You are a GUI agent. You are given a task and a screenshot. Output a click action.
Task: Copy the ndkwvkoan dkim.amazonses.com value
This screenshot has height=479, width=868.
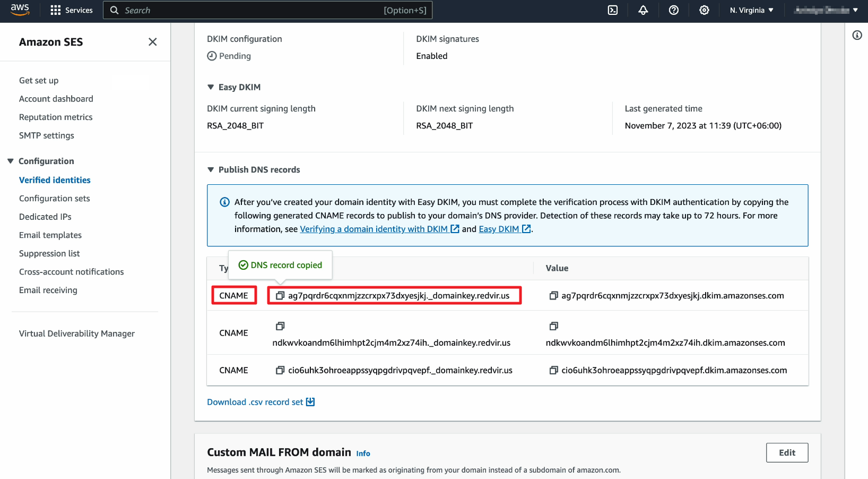[x=553, y=326]
